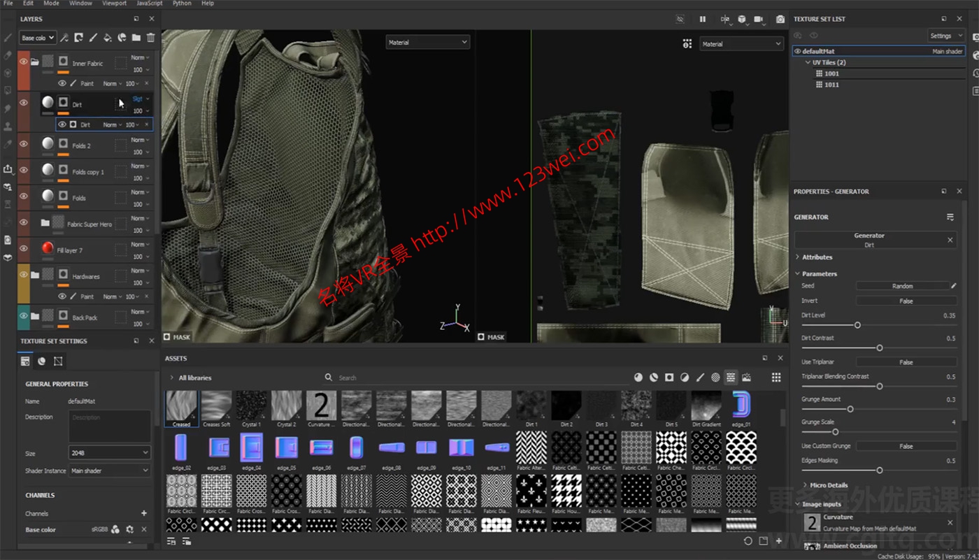The width and height of the screenshot is (979, 560).
Task: Adjust the Dirt Level slider
Action: 859,324
